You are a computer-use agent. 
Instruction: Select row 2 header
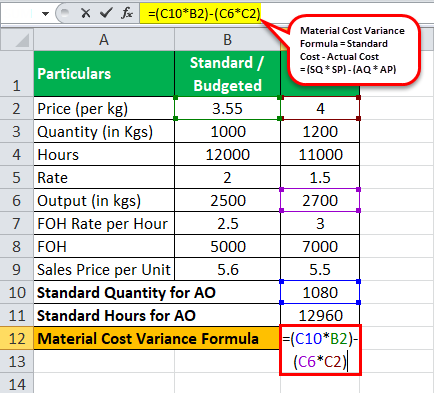(17, 109)
